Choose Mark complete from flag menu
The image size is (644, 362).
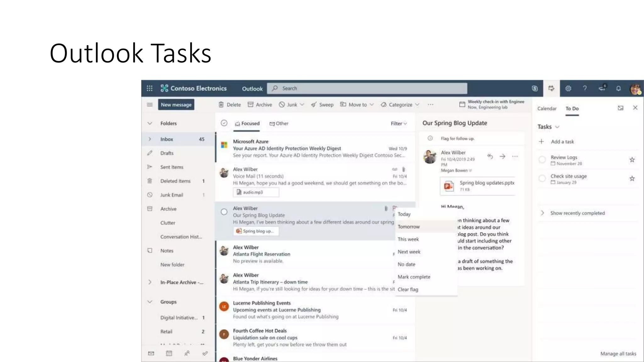click(426, 277)
